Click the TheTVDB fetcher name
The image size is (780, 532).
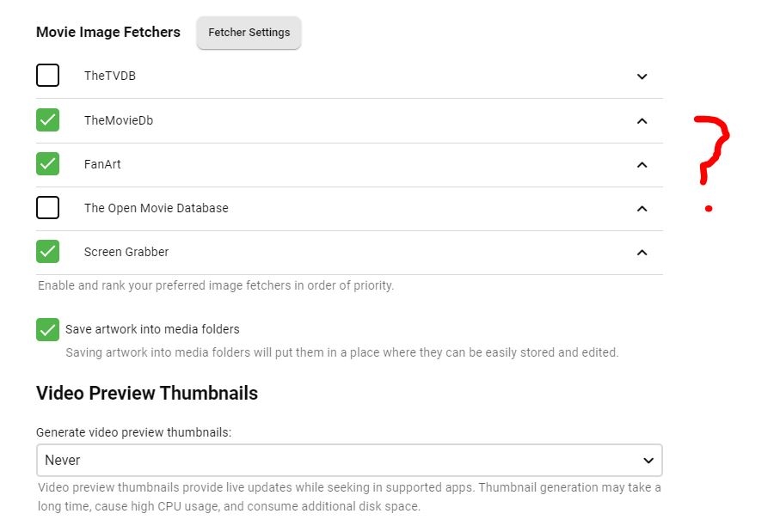tap(110, 76)
